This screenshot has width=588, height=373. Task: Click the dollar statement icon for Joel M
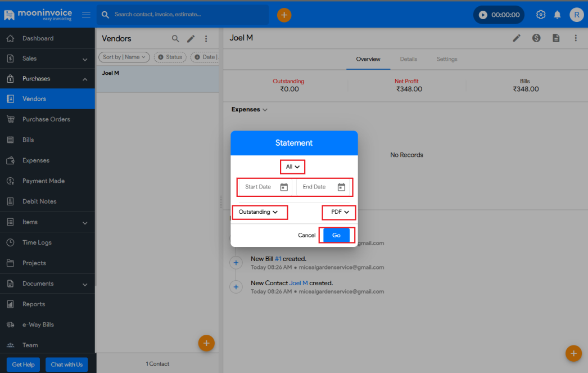tap(536, 38)
